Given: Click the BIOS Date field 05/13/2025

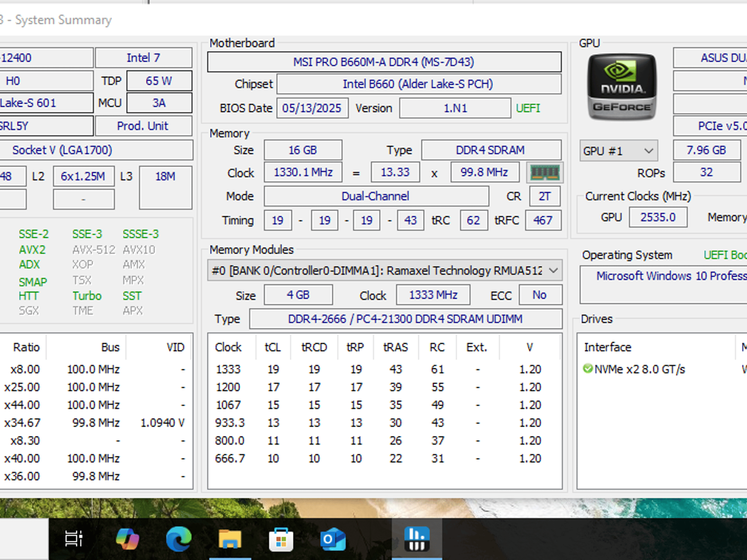Looking at the screenshot, I should pyautogui.click(x=312, y=108).
